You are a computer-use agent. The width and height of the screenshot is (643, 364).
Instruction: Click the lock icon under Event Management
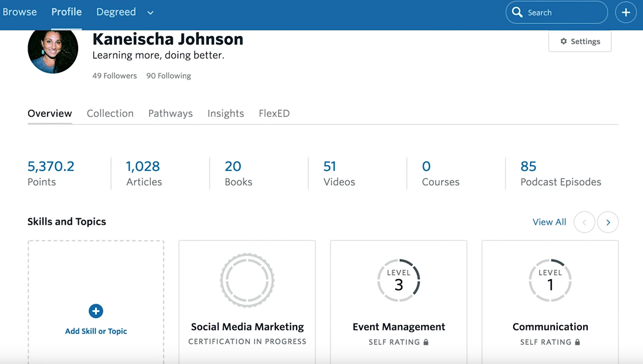click(x=426, y=342)
